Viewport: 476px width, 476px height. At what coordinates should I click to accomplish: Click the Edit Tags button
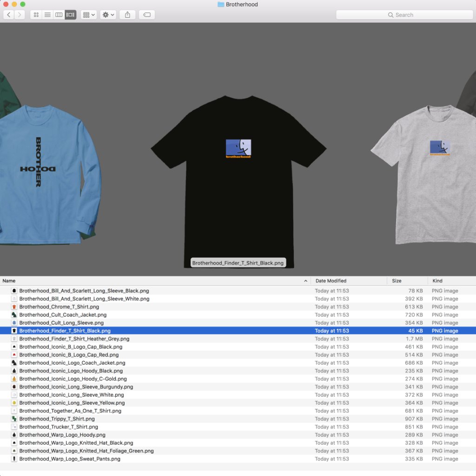[x=147, y=14]
